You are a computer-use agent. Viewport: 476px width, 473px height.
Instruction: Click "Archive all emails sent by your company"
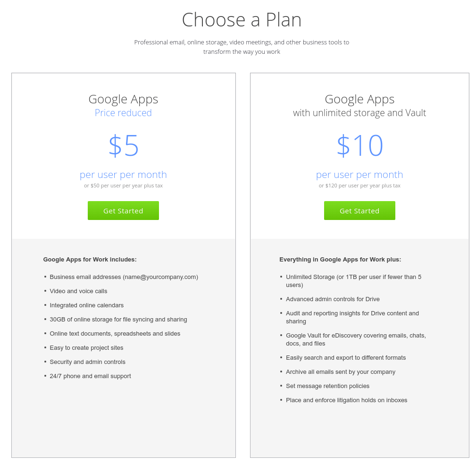point(341,372)
